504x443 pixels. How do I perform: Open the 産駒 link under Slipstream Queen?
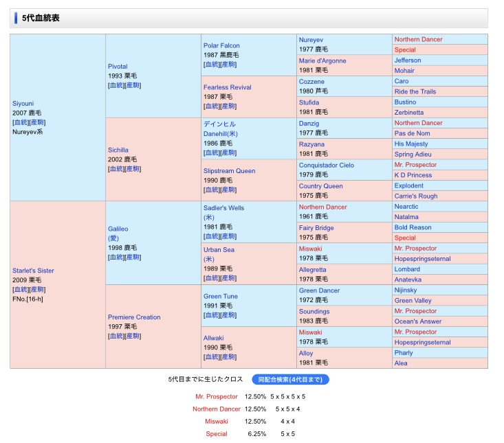pos(228,190)
